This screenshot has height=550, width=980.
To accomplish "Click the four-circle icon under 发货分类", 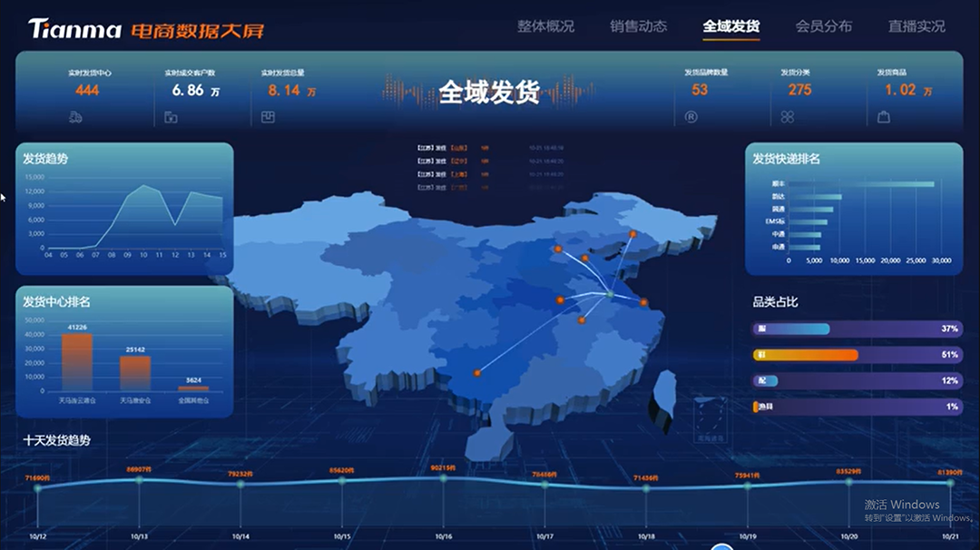I will (x=788, y=117).
